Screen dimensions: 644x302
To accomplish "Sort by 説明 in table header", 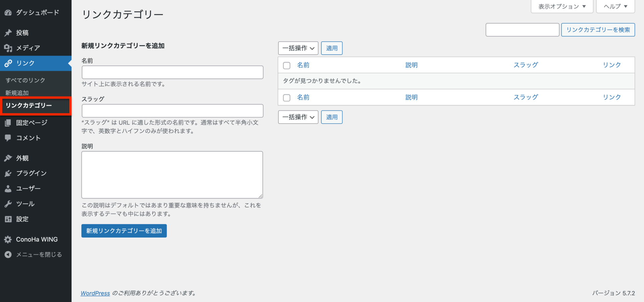I will tap(412, 65).
